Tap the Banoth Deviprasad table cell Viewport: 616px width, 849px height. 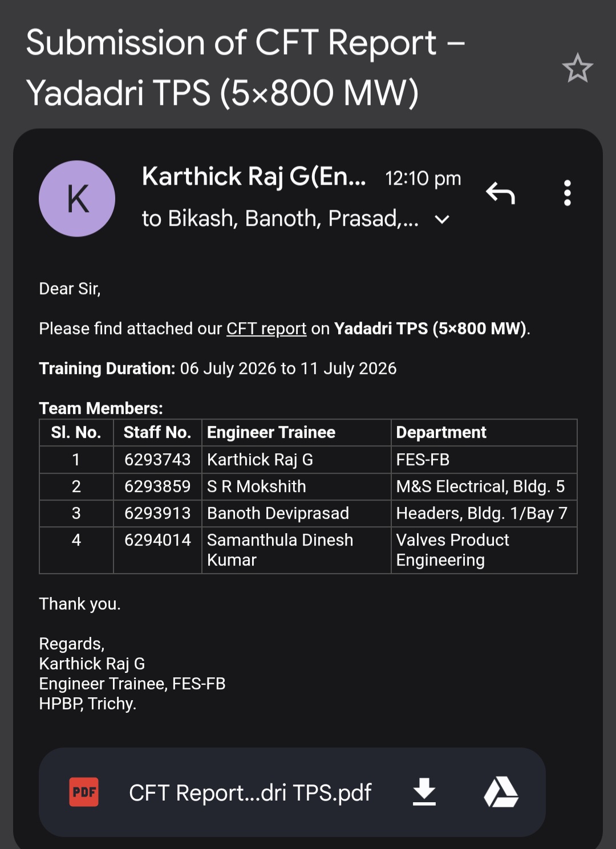pos(297,513)
